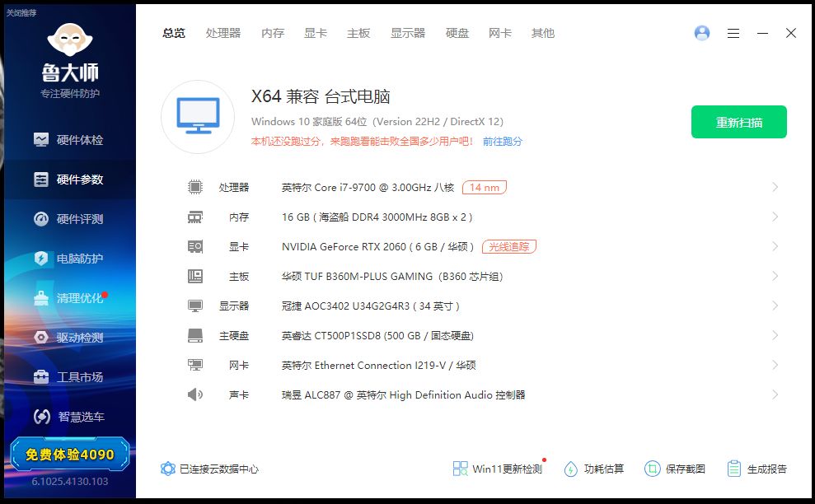Click the 处理器 CPU chip icon
Image resolution: width=815 pixels, height=504 pixels.
[x=195, y=187]
